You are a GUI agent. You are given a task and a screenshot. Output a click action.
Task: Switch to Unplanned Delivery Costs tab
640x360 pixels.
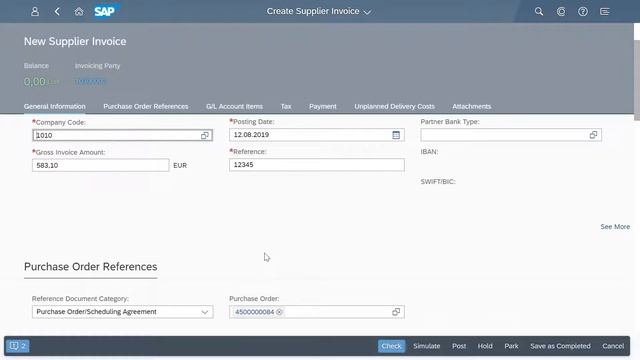click(394, 107)
